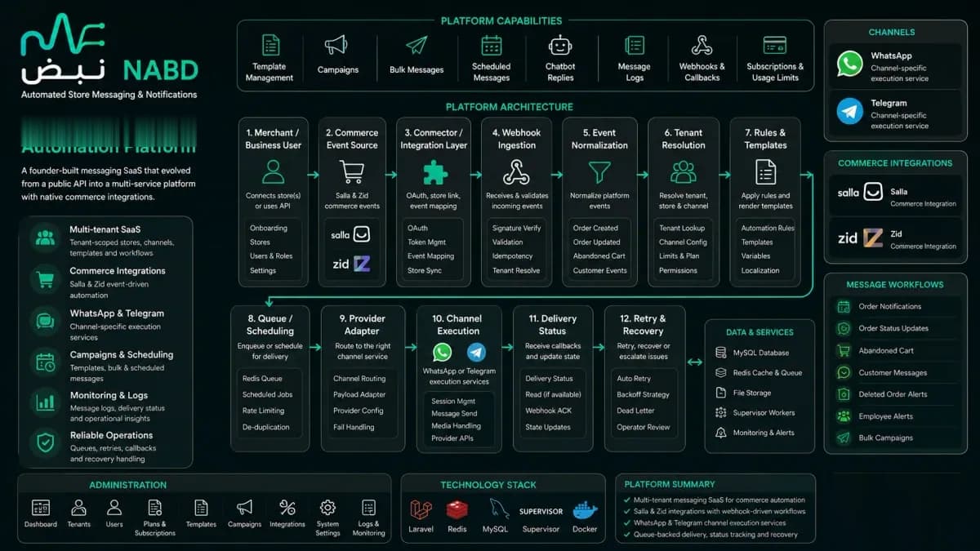Screen dimensions: 980x551
Task: Click the Abandoned Cart icon in Message Workflows
Action: tap(844, 350)
